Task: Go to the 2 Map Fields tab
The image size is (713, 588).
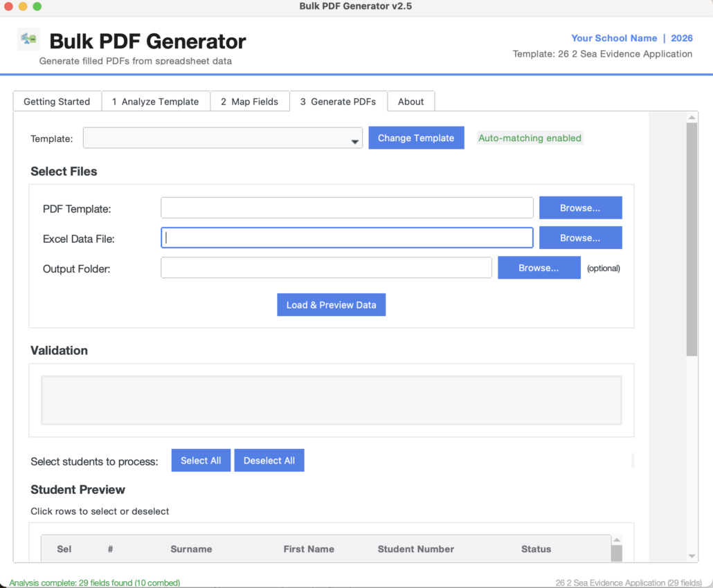Action: coord(249,102)
